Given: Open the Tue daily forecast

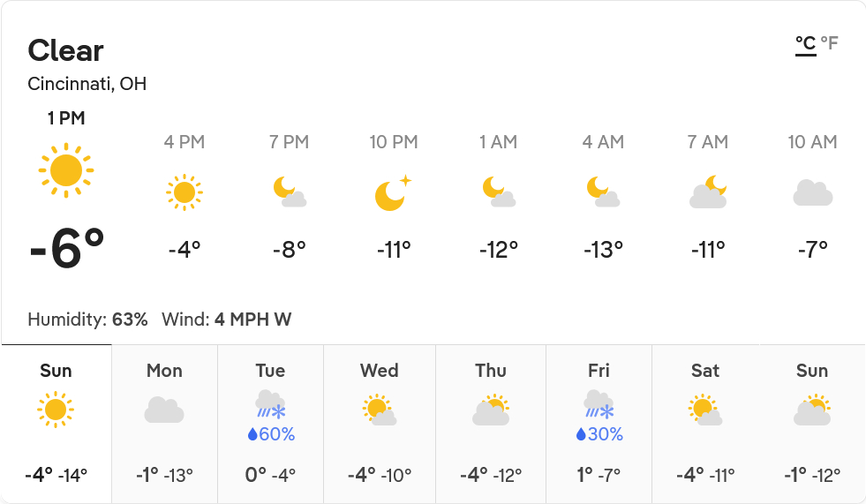Looking at the screenshot, I should [270, 424].
